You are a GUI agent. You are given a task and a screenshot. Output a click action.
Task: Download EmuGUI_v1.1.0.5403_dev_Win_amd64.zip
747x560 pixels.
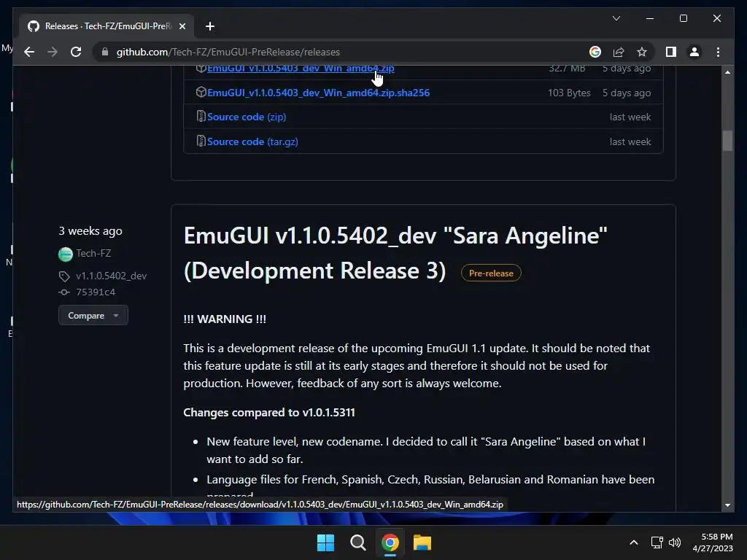pos(301,68)
